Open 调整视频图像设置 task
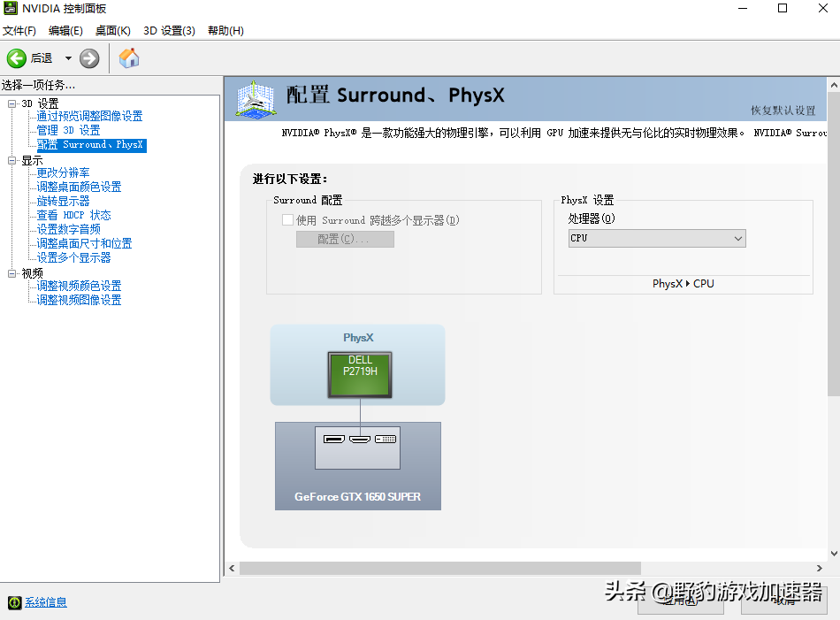 coord(79,300)
